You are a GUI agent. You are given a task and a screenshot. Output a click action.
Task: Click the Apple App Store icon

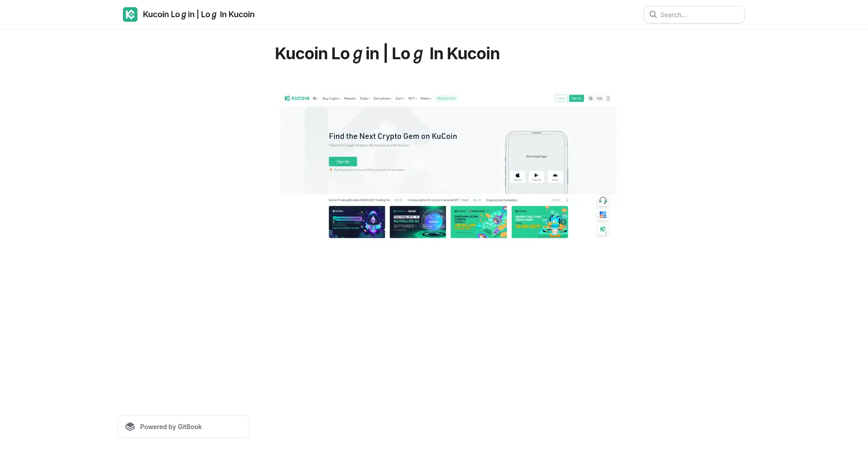point(518,176)
